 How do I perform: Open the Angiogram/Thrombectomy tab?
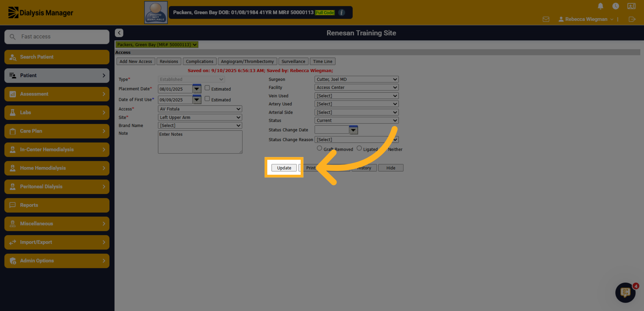(x=247, y=61)
